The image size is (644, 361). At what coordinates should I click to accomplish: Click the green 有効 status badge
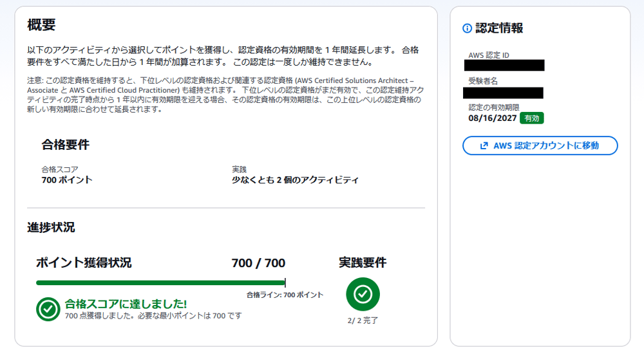(531, 118)
